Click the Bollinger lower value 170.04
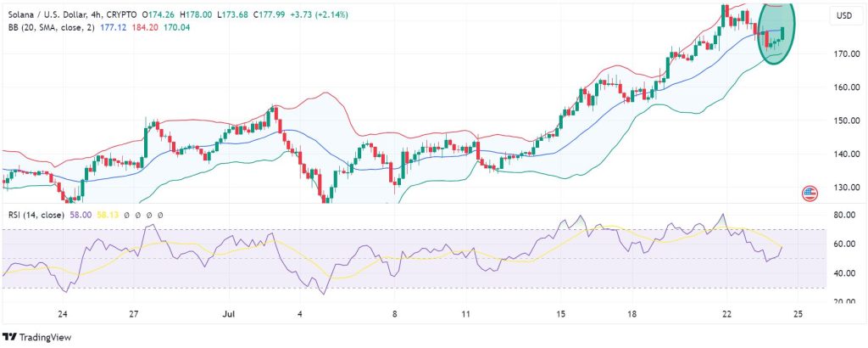Screen dimensions: 868x348 [x=175, y=26]
